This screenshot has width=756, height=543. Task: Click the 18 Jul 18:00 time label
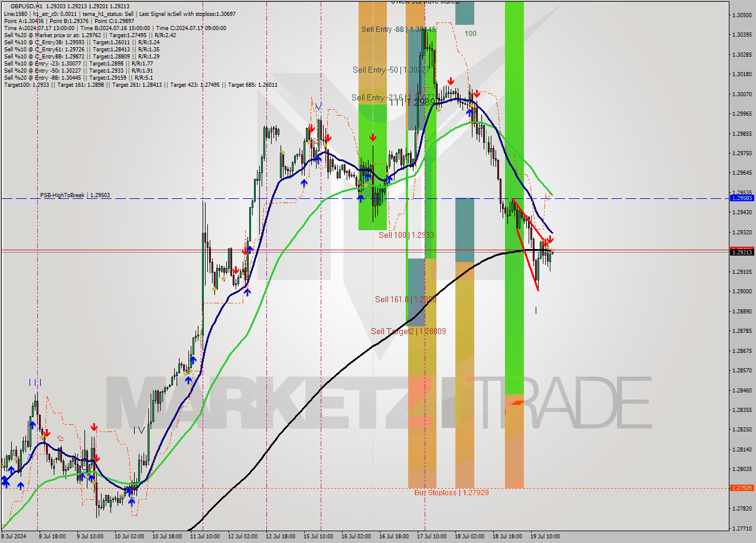click(x=508, y=537)
